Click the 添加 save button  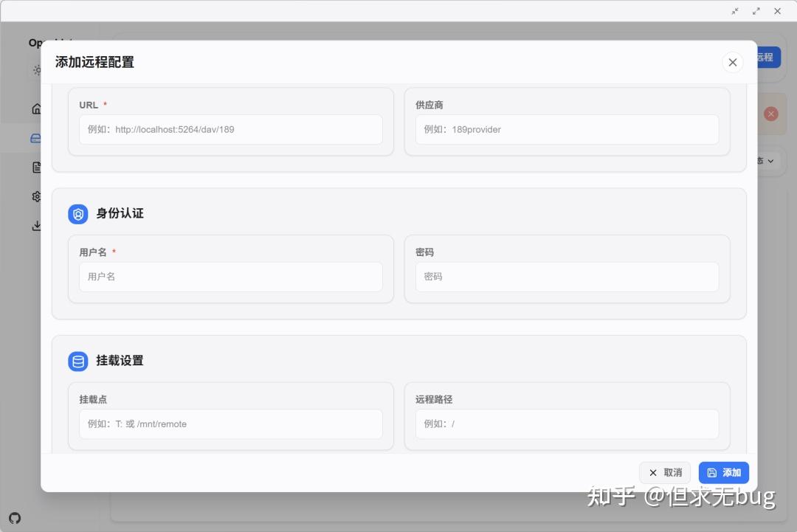[x=723, y=472]
